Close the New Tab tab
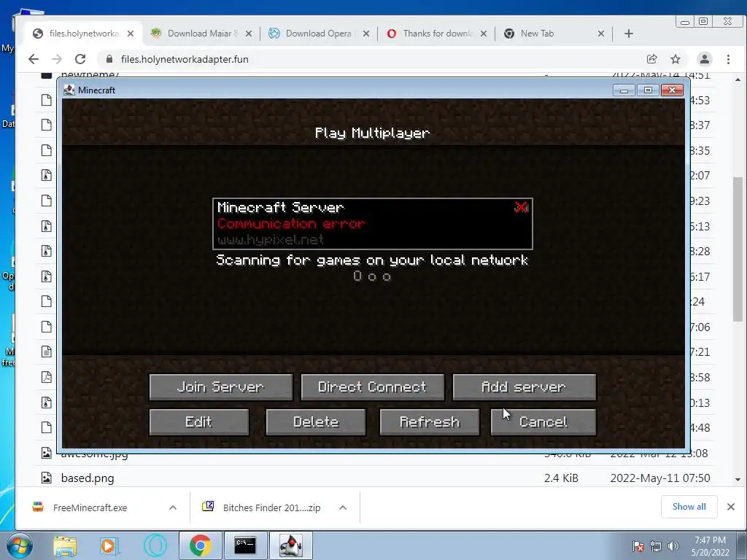Viewport: 747px width, 560px height. click(601, 34)
